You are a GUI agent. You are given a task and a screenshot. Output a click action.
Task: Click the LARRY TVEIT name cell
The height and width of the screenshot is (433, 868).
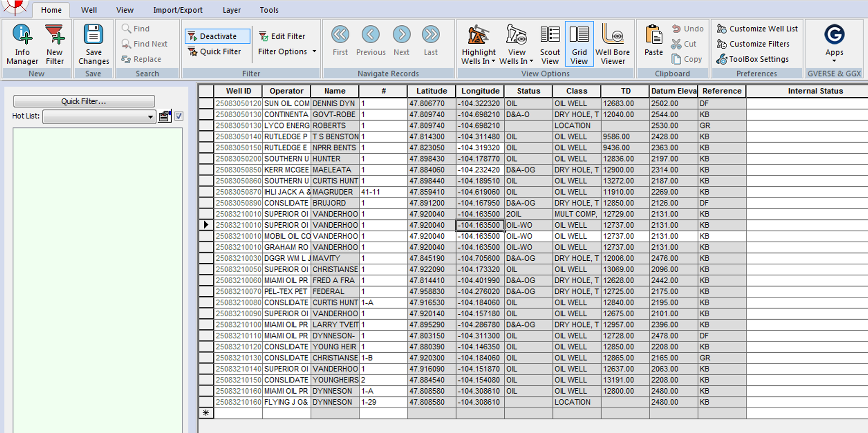pos(335,325)
